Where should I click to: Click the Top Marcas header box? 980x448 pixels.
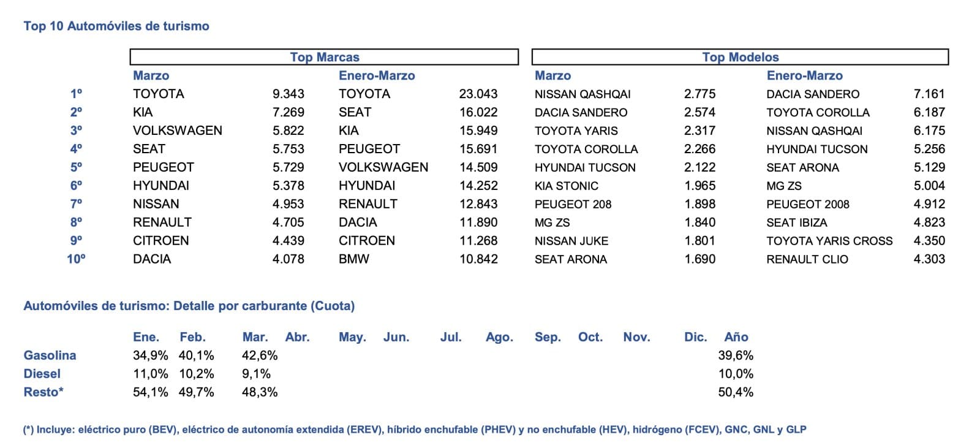[324, 57]
